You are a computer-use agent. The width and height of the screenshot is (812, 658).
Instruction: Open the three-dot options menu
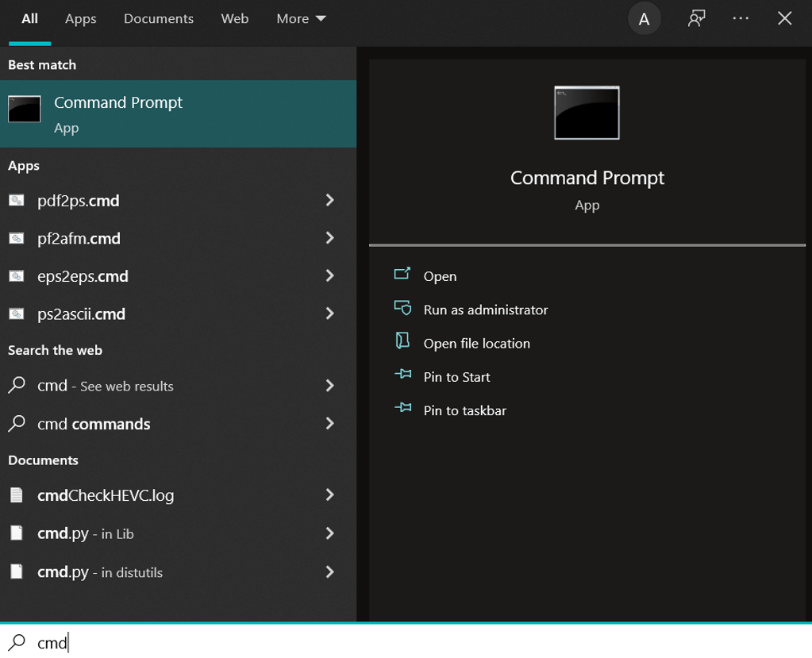741,18
